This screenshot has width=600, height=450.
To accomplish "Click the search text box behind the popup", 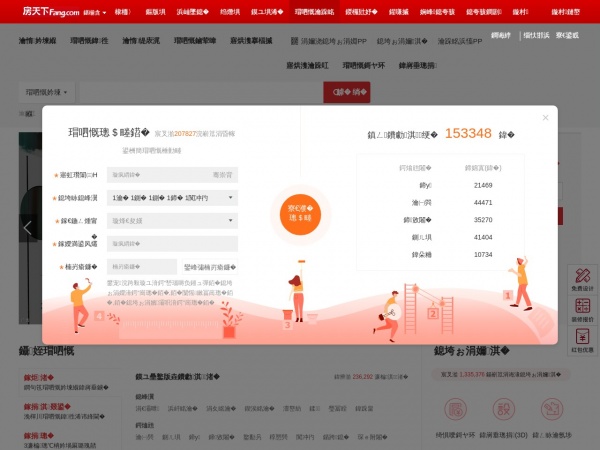I will 200,92.
